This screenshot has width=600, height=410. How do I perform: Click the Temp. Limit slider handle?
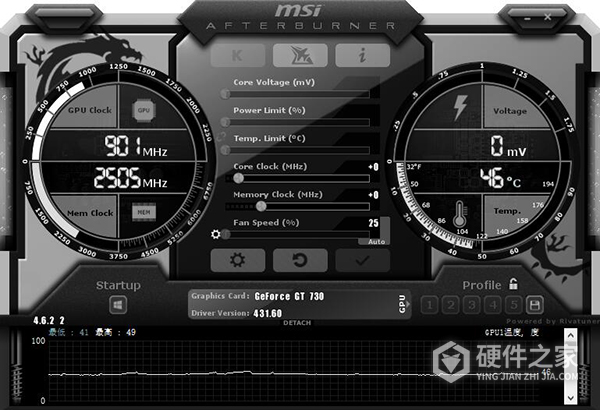coord(225,150)
